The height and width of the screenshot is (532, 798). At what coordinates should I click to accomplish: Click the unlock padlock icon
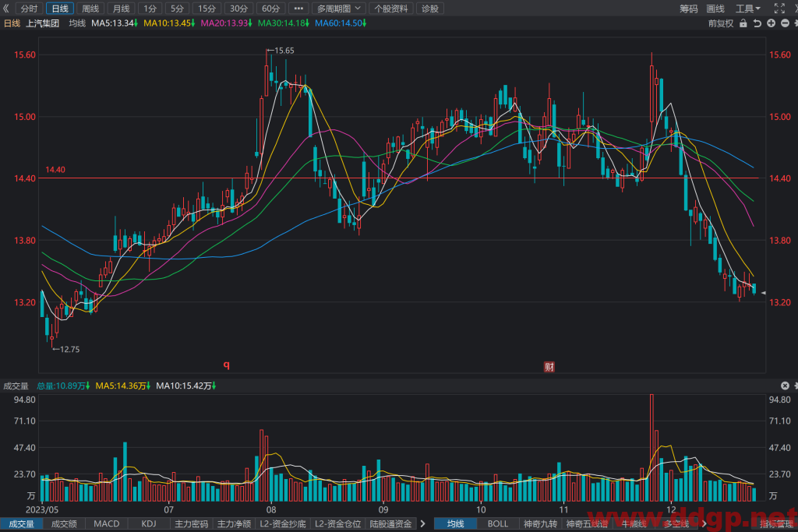click(x=743, y=23)
